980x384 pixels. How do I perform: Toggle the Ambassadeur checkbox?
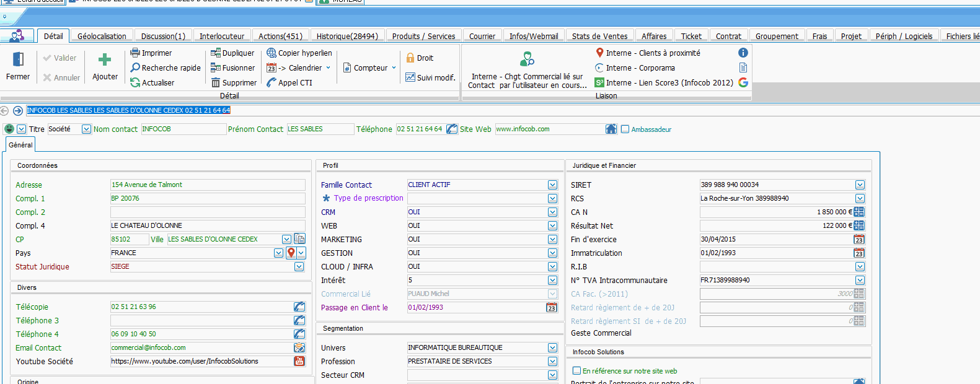pyautogui.click(x=625, y=129)
